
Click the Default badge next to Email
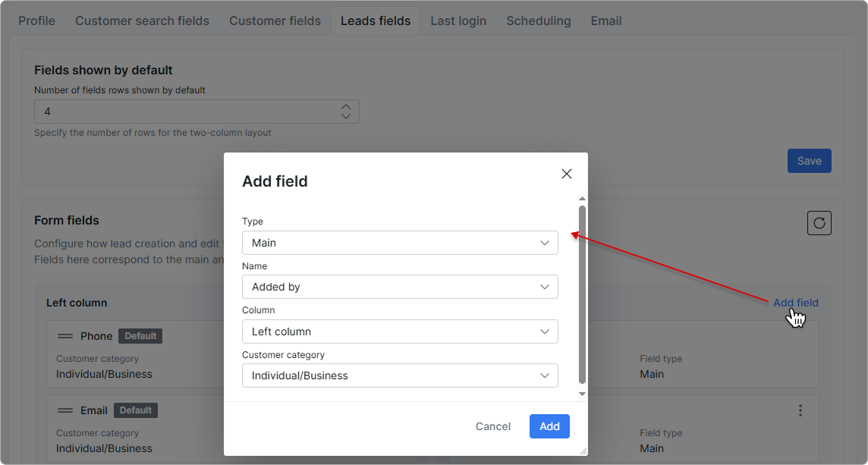coord(136,410)
